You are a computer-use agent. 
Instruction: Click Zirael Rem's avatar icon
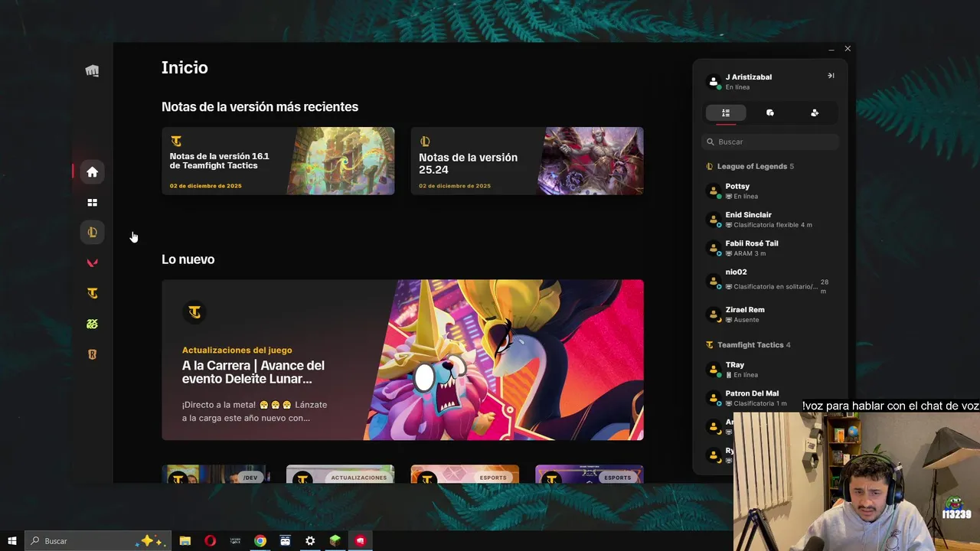coord(714,315)
